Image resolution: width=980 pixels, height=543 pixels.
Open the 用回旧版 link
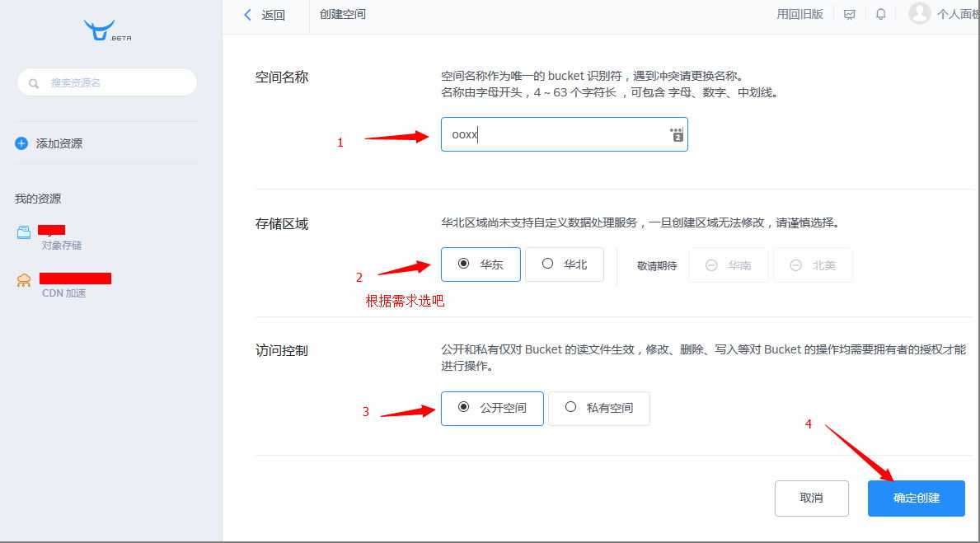pyautogui.click(x=799, y=14)
